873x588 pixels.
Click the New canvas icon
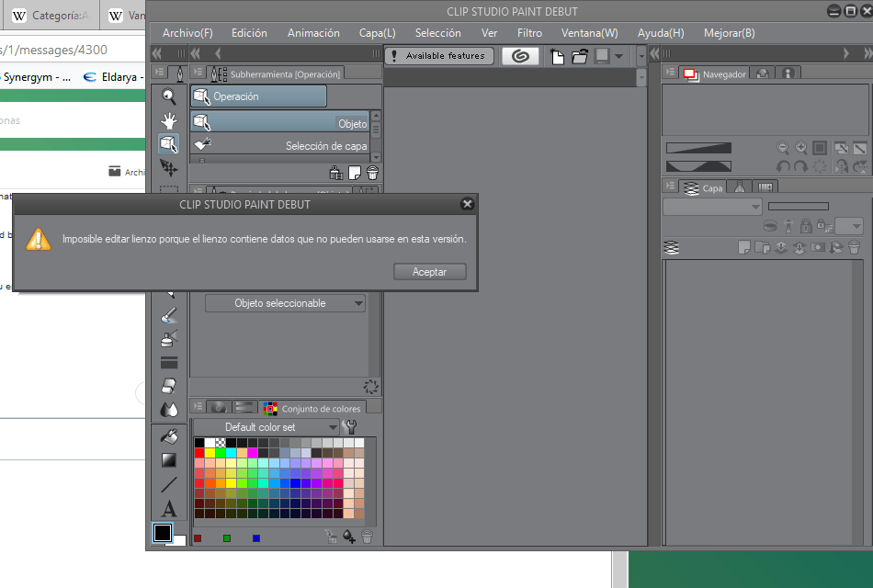tap(557, 56)
